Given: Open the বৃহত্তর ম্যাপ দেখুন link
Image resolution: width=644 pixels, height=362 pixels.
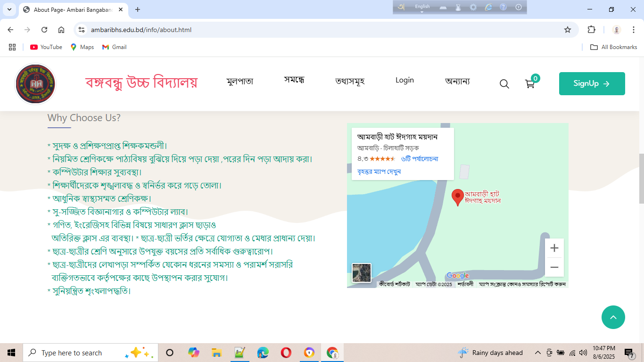Looking at the screenshot, I should pyautogui.click(x=379, y=172).
